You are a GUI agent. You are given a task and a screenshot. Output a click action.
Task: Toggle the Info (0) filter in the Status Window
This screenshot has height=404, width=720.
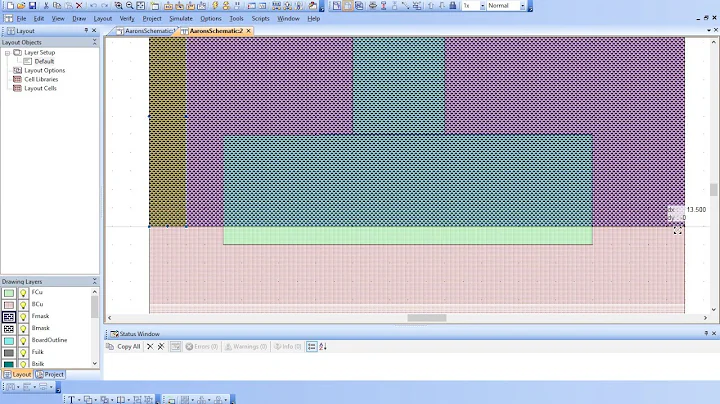coord(287,347)
